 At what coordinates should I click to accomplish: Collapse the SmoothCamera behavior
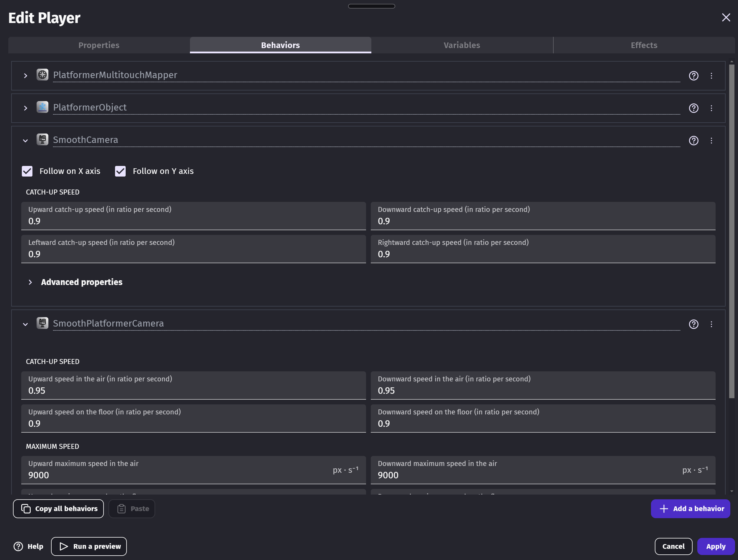click(x=25, y=141)
